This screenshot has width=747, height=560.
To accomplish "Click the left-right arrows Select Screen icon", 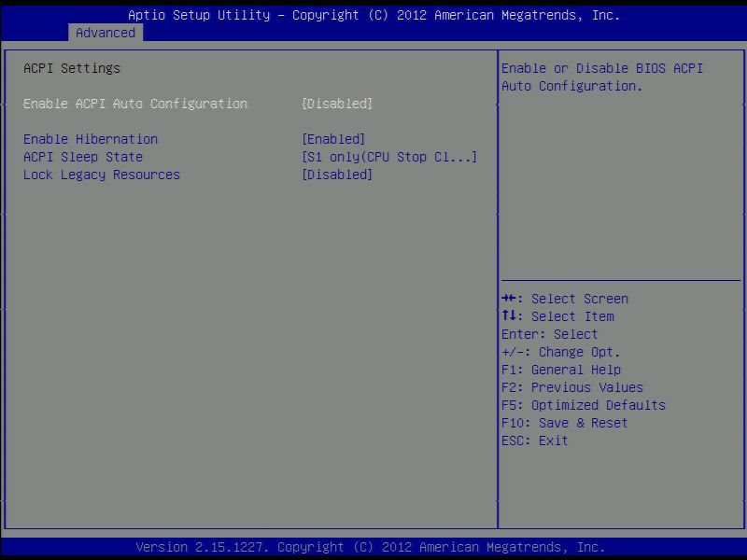I will 509,299.
